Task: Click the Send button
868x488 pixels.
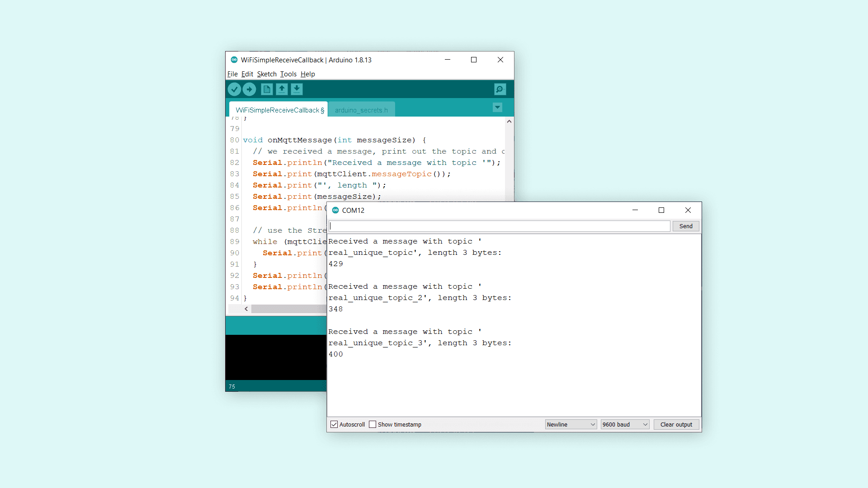Action: tap(685, 226)
